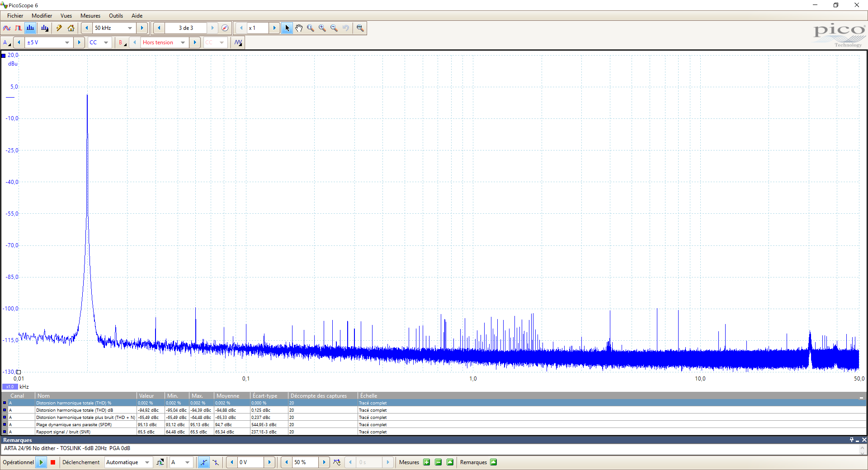The width and height of the screenshot is (868, 470).
Task: Open the Mesures menu
Action: tap(90, 16)
